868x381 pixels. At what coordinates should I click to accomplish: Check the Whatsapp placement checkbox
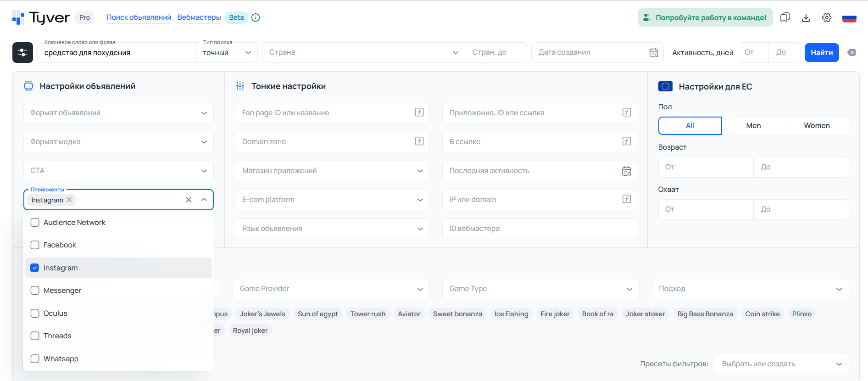pyautogui.click(x=35, y=359)
